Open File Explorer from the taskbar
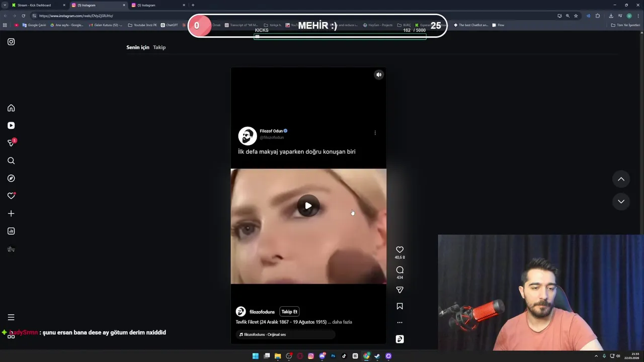 click(278, 356)
